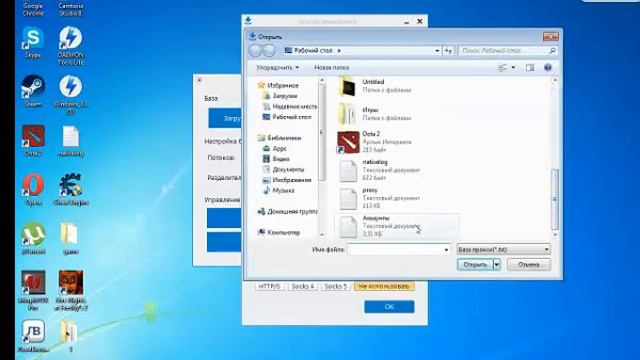Open help with the blue question mark icon

[x=548, y=67]
